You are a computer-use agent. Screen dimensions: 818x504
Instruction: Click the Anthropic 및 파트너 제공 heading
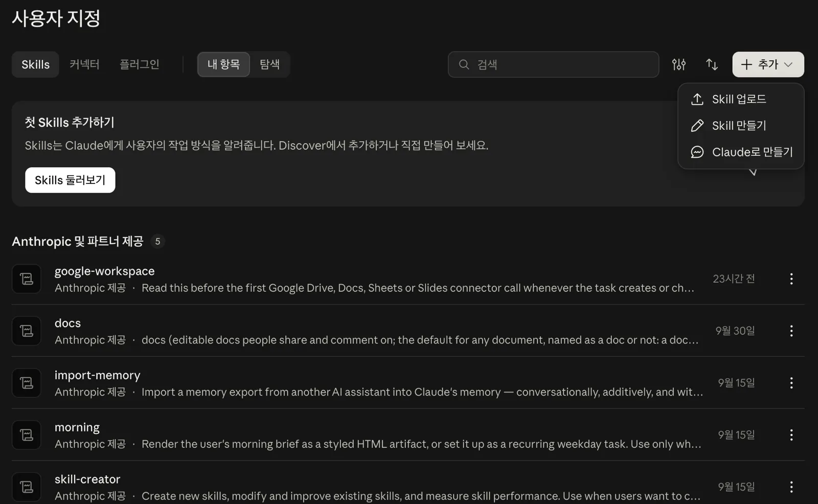pos(78,241)
